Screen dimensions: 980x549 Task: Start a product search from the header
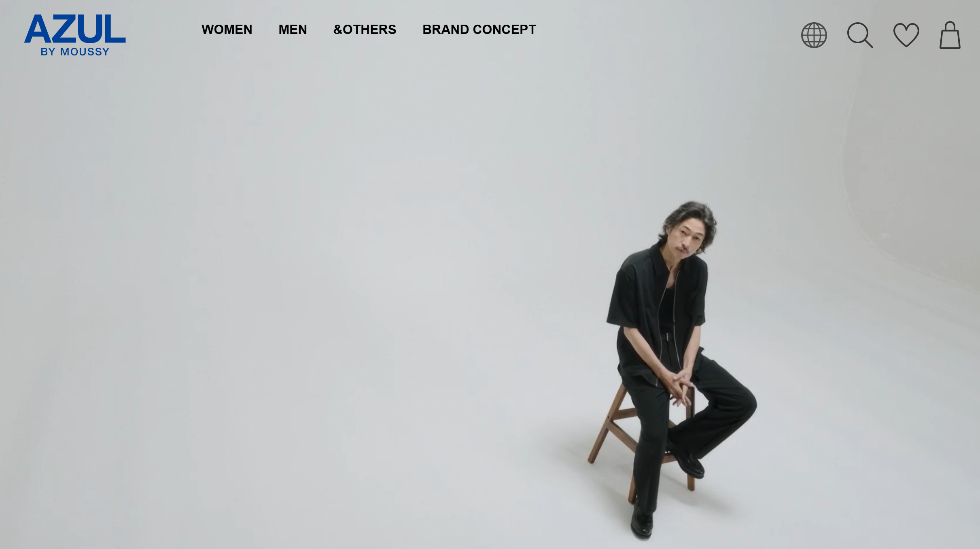[x=860, y=35]
